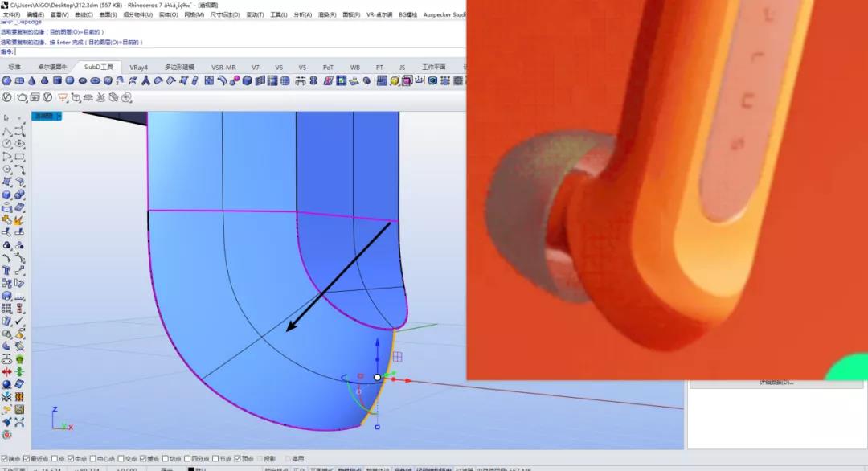This screenshot has width=868, height=471.
Task: Switch to the 工作平面 toolbar tab
Action: [433, 67]
